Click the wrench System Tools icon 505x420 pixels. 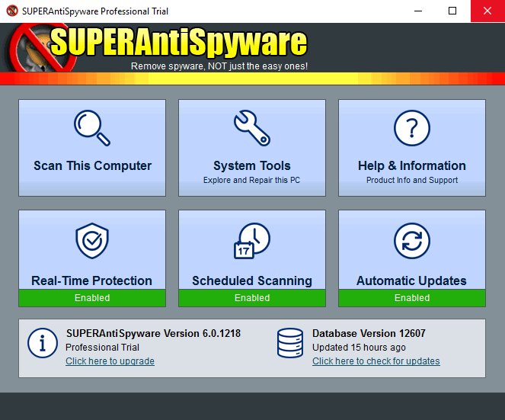(x=252, y=128)
